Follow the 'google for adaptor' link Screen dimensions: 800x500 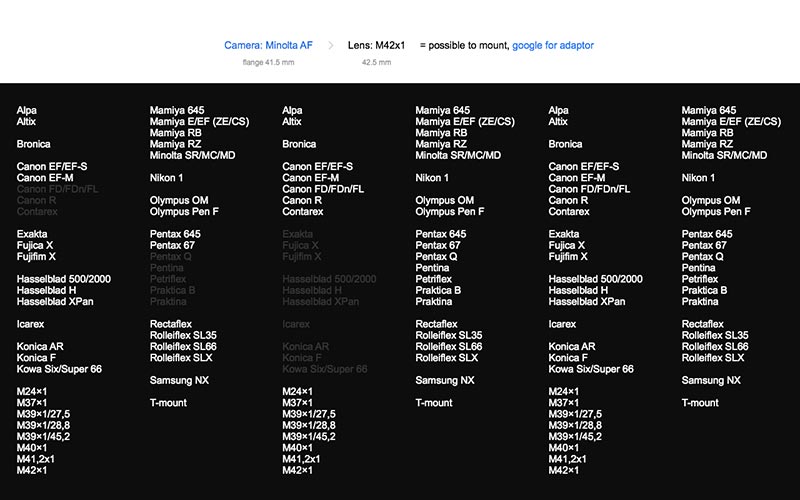coord(553,45)
